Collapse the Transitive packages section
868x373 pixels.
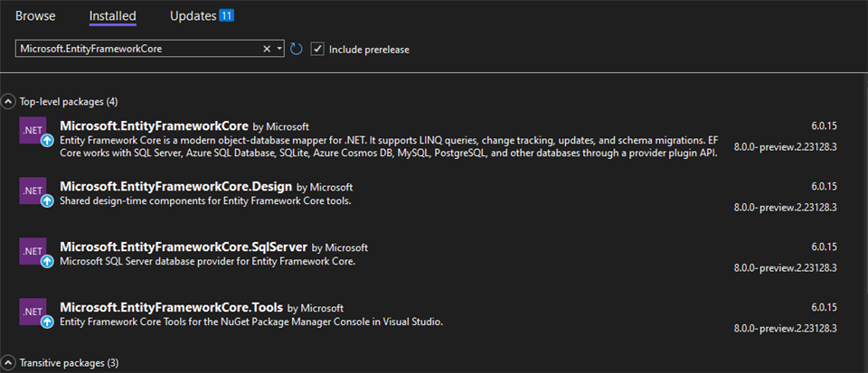click(8, 363)
